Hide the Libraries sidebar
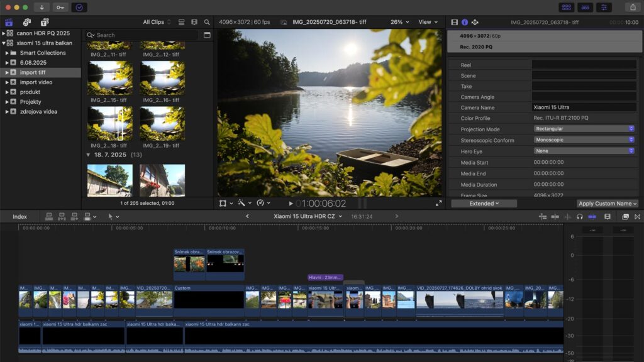644x362 pixels. click(x=8, y=21)
